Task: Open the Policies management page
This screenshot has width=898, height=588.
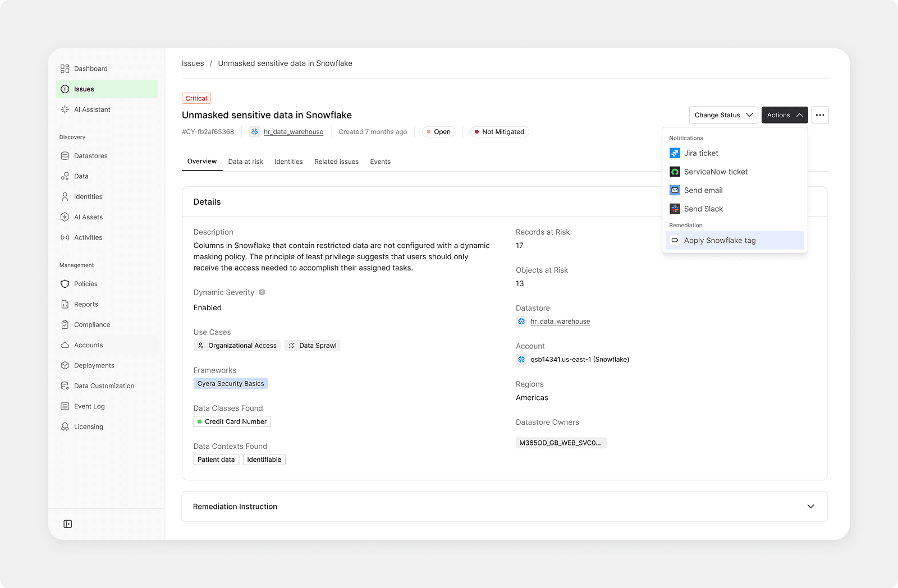Action: coord(86,283)
